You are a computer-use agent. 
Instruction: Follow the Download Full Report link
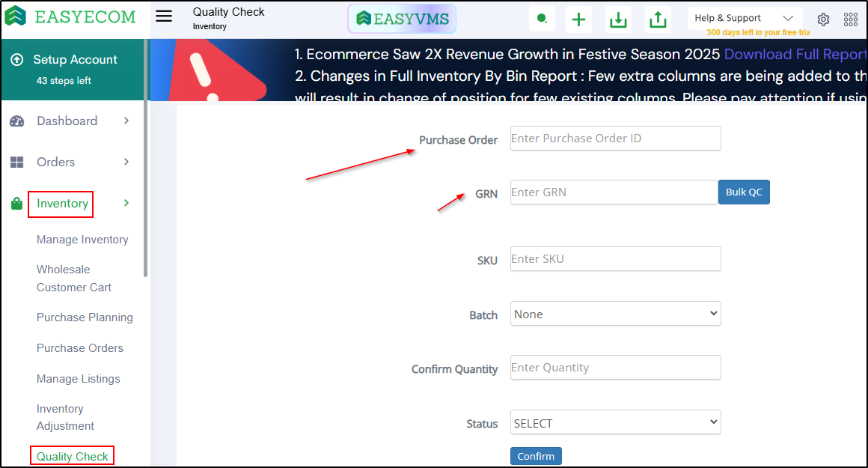795,54
